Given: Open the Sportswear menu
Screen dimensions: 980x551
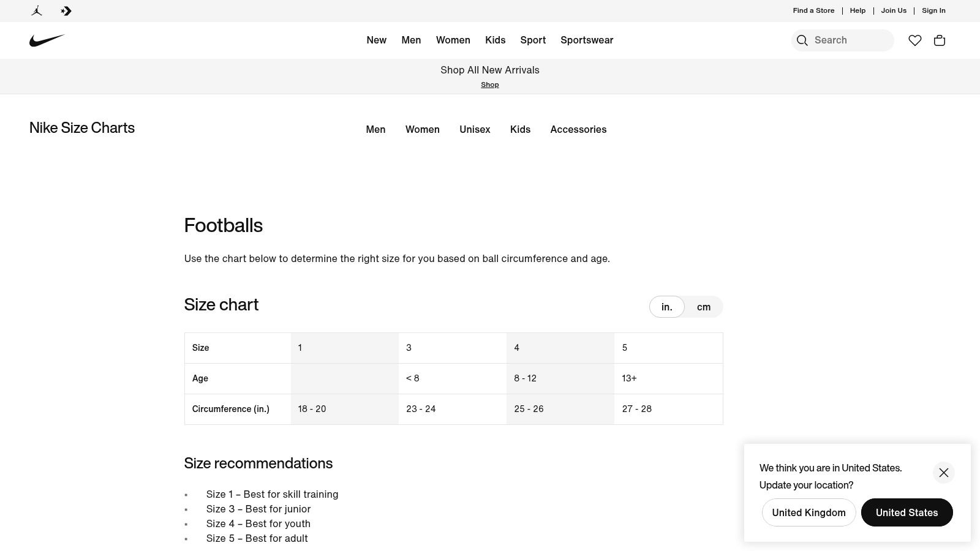Looking at the screenshot, I should point(587,40).
